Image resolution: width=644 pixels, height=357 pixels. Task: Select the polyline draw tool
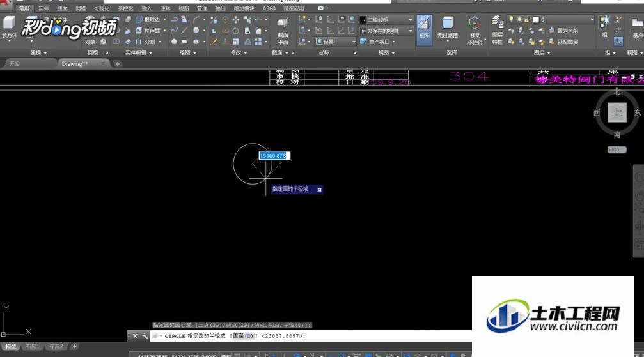pos(174,19)
